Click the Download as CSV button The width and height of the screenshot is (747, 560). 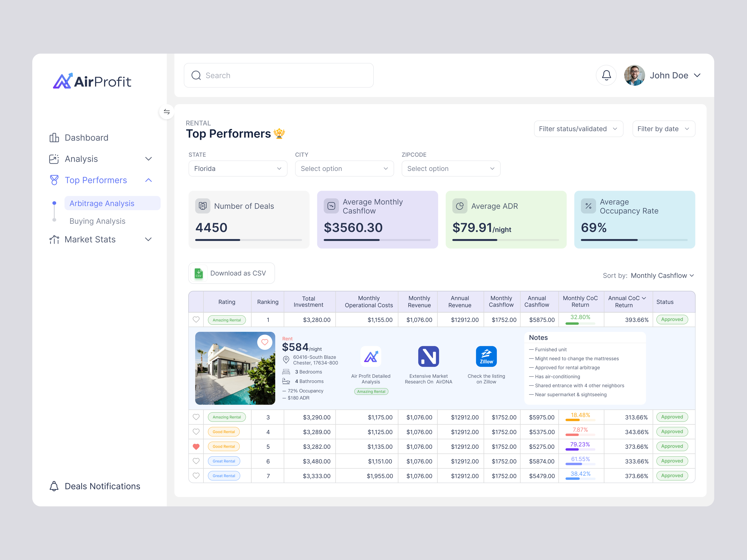pyautogui.click(x=232, y=273)
